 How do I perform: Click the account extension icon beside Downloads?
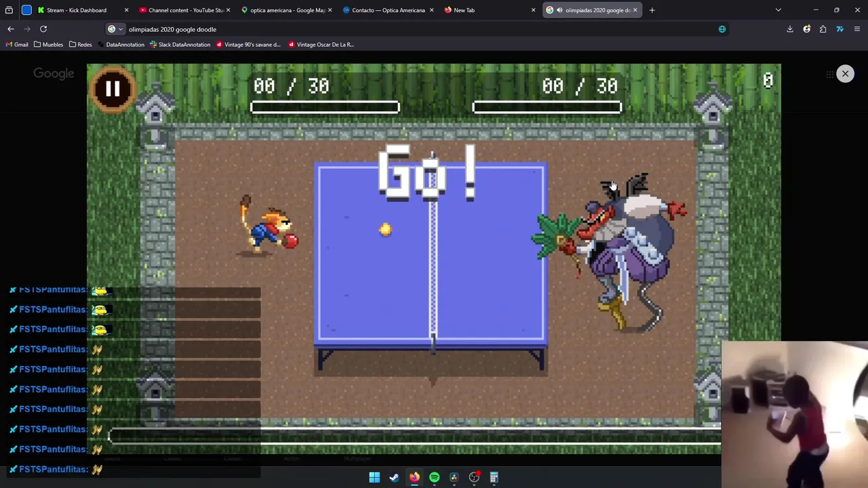point(806,29)
